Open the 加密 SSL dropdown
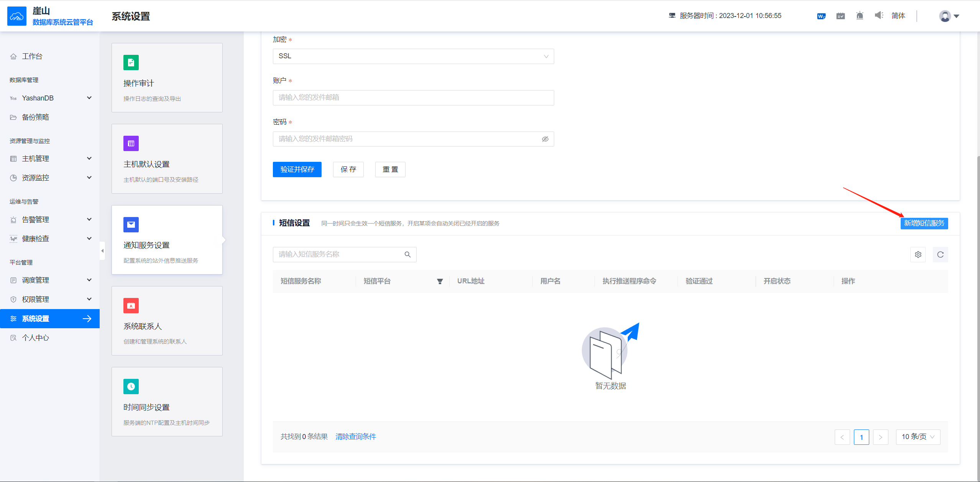This screenshot has height=482, width=980. (x=413, y=56)
